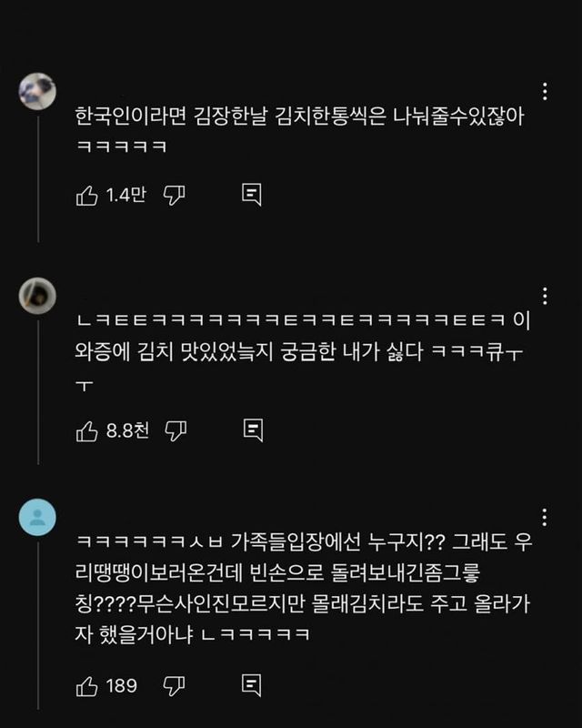Like the comment with 189 likes

pyautogui.click(x=87, y=684)
